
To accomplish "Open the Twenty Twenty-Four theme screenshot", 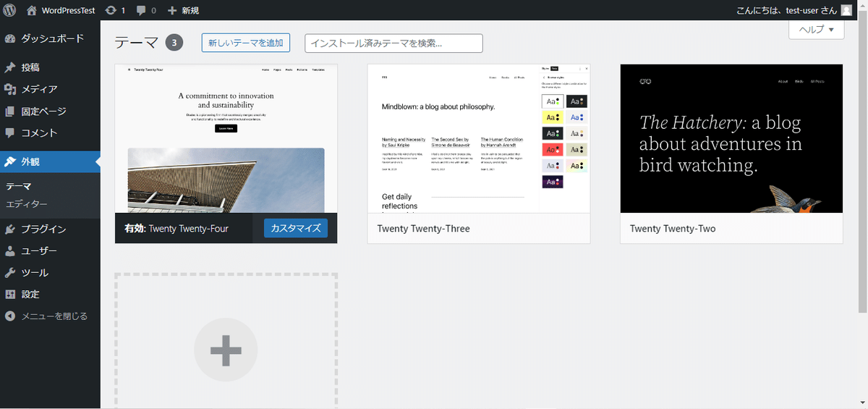I will [226, 138].
